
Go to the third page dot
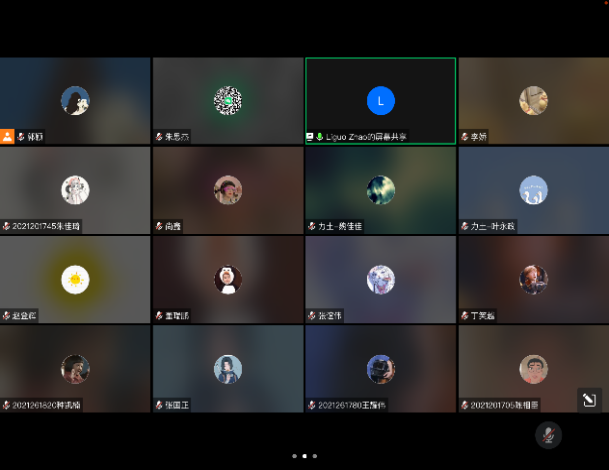point(315,456)
